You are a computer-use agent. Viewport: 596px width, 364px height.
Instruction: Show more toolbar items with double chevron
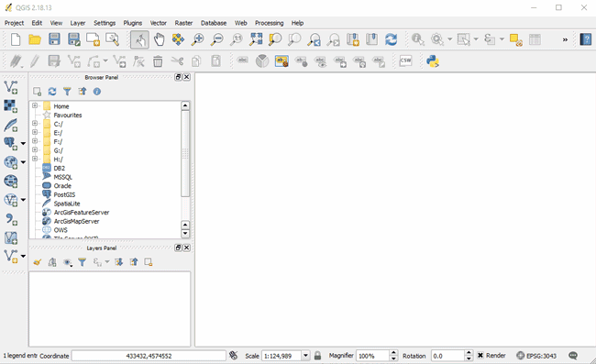565,39
